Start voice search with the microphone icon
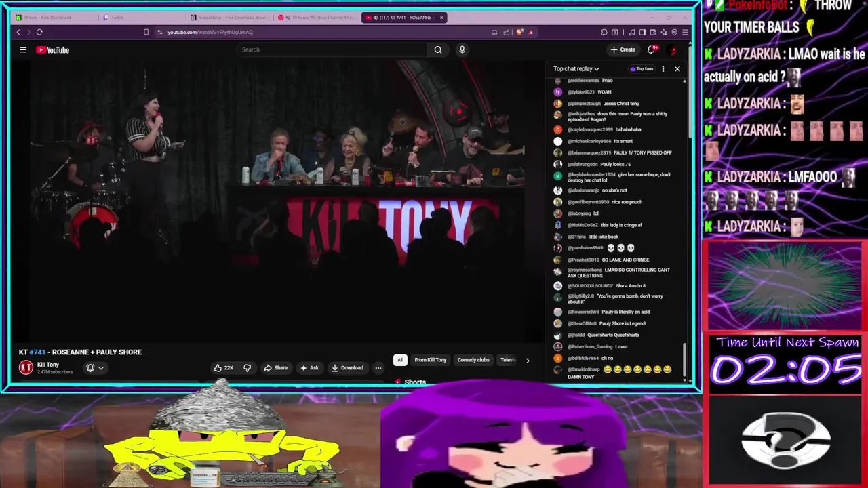The height and width of the screenshot is (488, 868). pos(462,49)
